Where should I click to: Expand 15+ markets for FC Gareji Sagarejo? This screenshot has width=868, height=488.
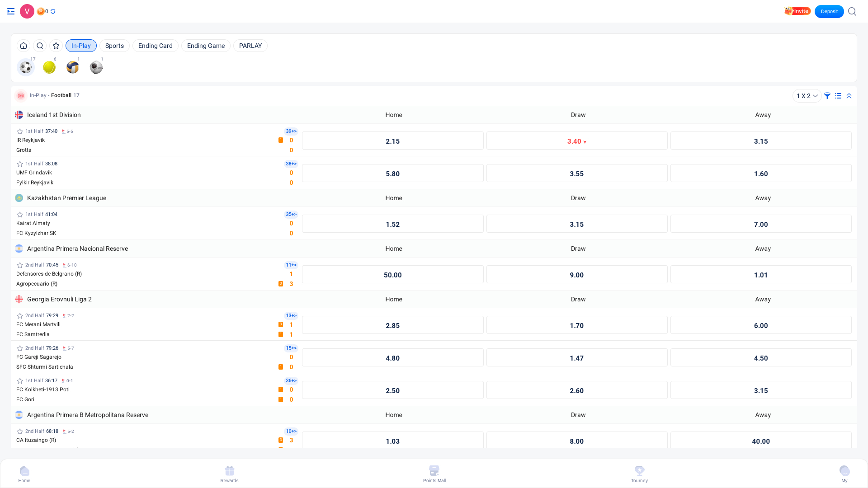(x=291, y=348)
